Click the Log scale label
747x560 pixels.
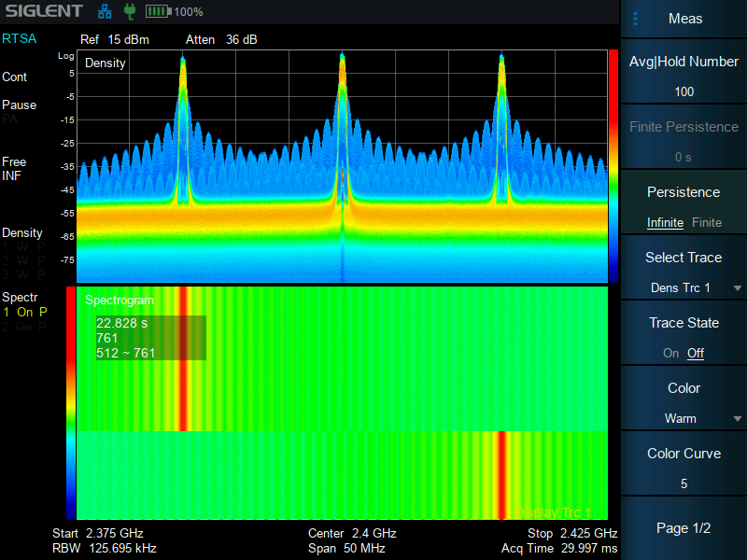pos(65,56)
